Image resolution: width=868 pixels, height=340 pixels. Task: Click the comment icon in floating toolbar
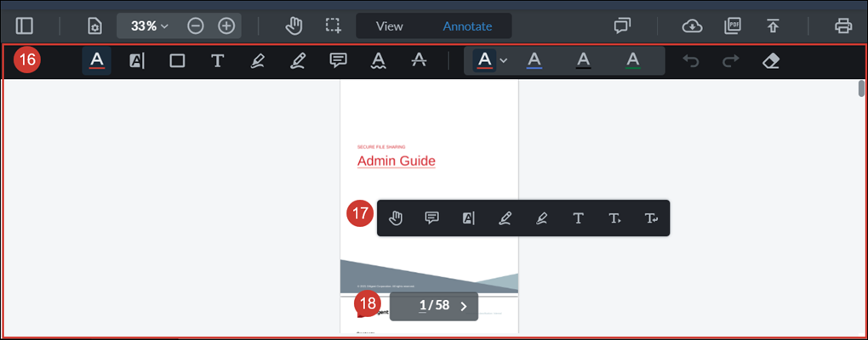point(431,218)
